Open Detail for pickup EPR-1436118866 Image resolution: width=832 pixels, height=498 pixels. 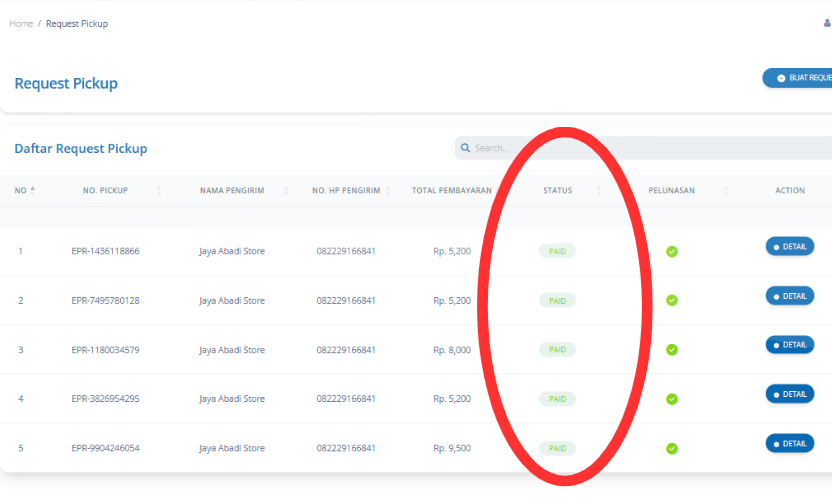point(789,246)
